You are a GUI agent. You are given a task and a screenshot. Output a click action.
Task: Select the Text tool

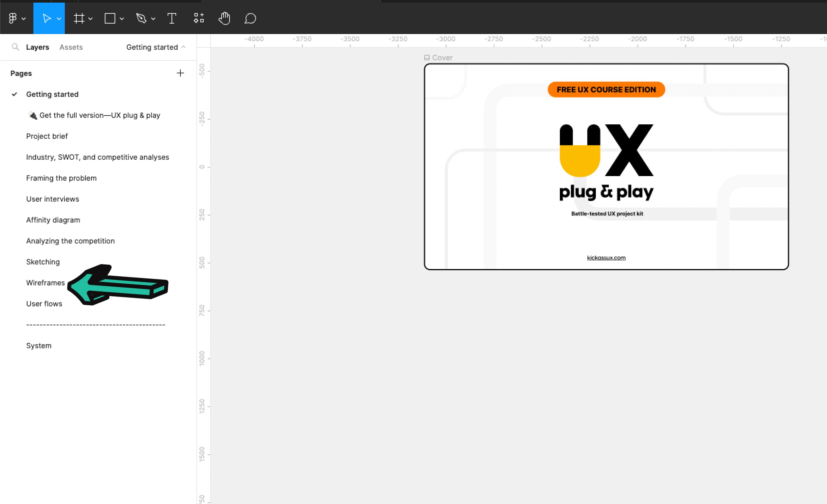(172, 18)
